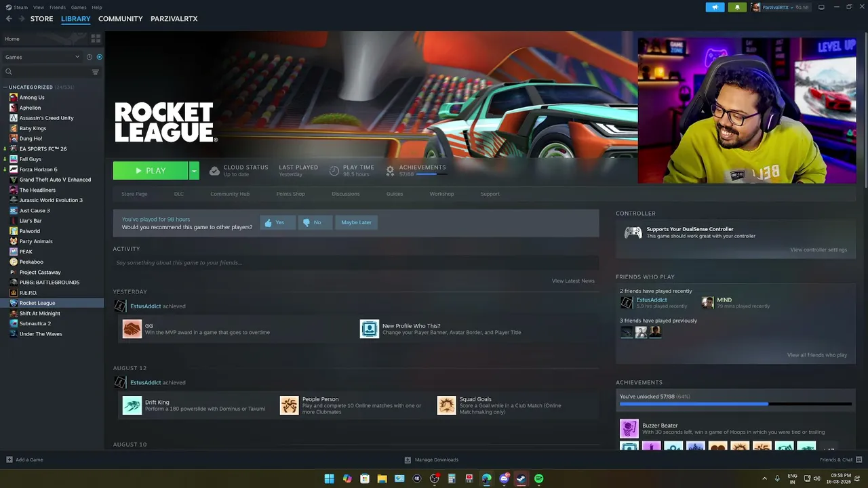
Task: Click the Add a Game plus icon
Action: (9, 460)
